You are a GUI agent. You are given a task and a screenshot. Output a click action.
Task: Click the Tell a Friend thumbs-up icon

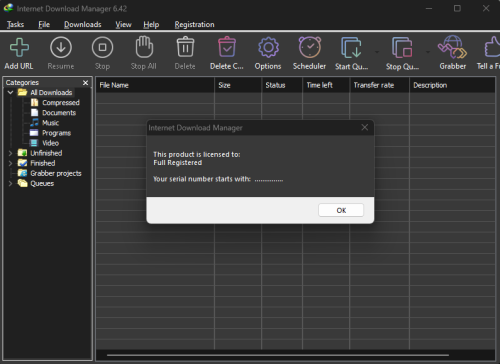(492, 47)
